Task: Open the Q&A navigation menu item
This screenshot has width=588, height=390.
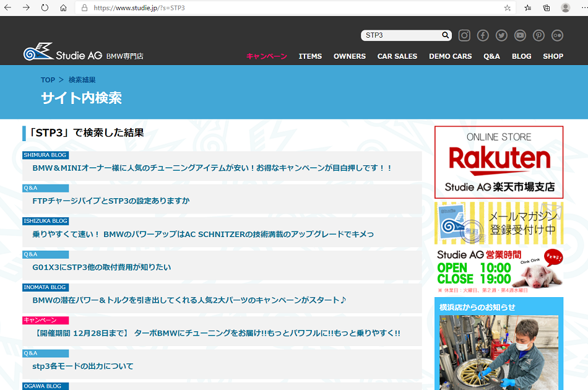Action: (x=491, y=56)
